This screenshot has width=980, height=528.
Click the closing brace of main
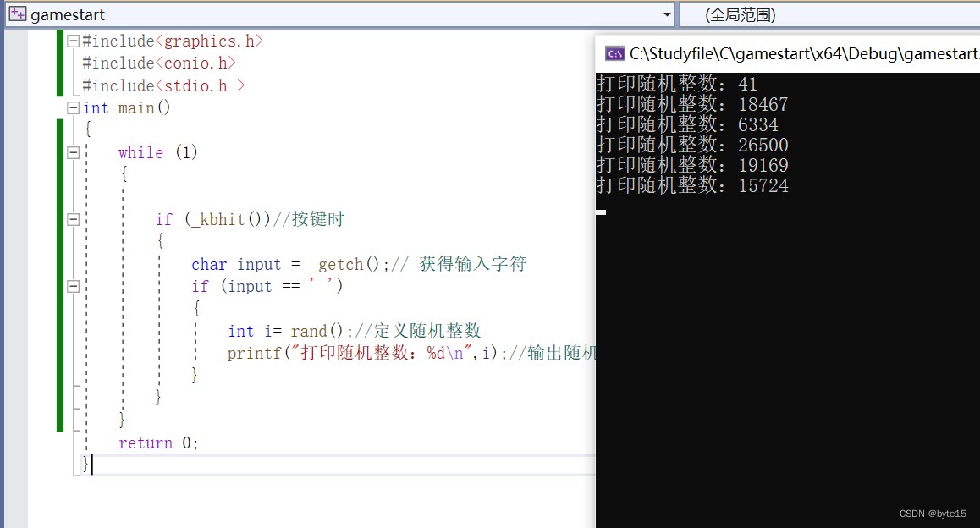click(85, 465)
